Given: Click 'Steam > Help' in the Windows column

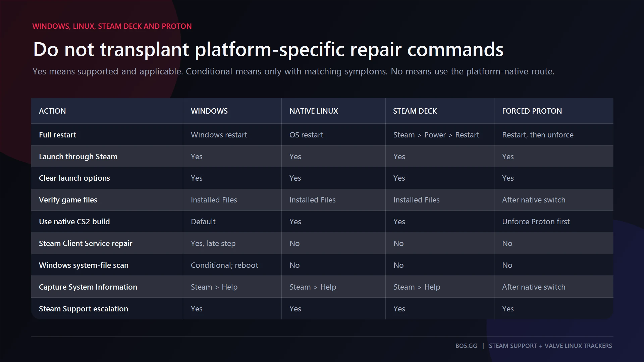Looking at the screenshot, I should pyautogui.click(x=214, y=287).
